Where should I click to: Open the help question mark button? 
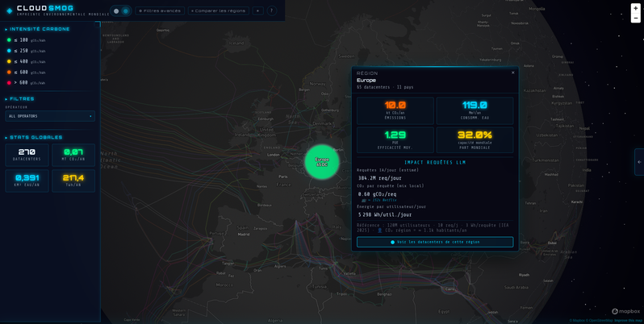coord(271,10)
